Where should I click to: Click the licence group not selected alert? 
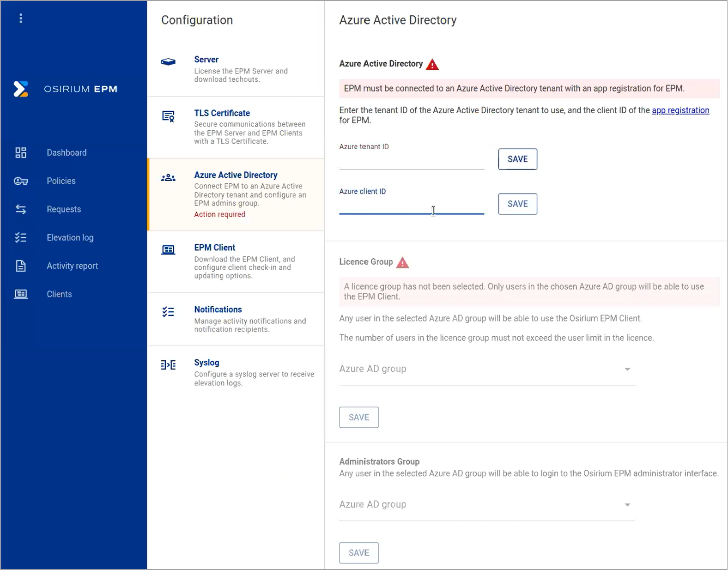[529, 291]
